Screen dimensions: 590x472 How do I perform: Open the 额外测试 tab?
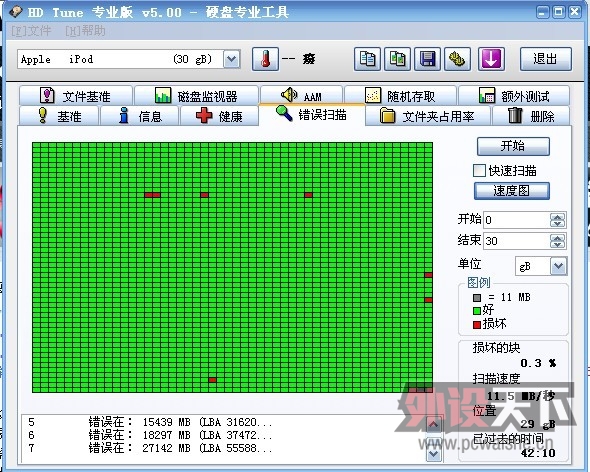coord(514,96)
